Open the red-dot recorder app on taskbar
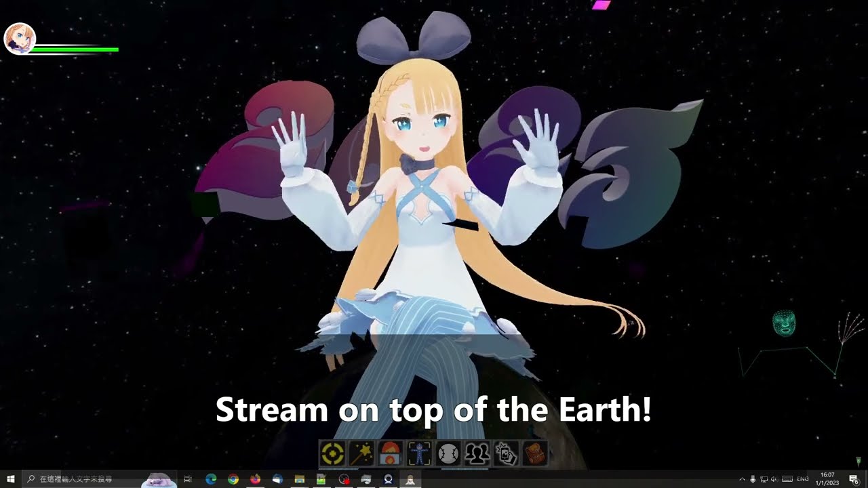 (344, 479)
